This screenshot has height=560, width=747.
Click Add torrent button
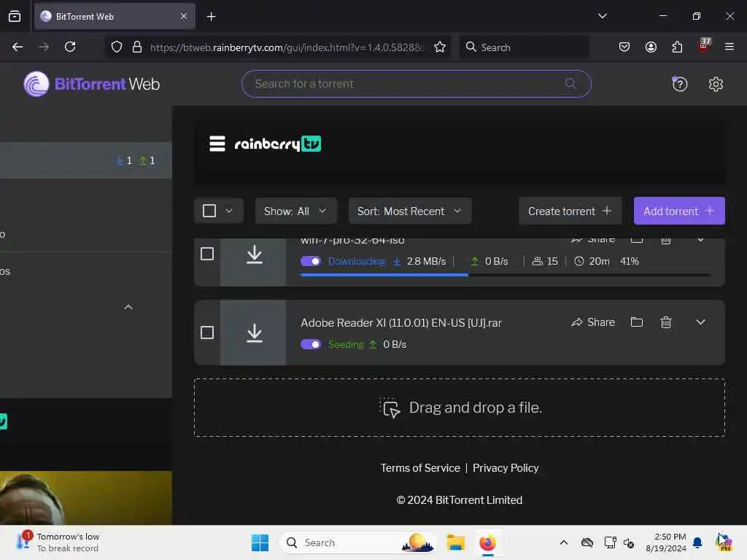(x=679, y=211)
